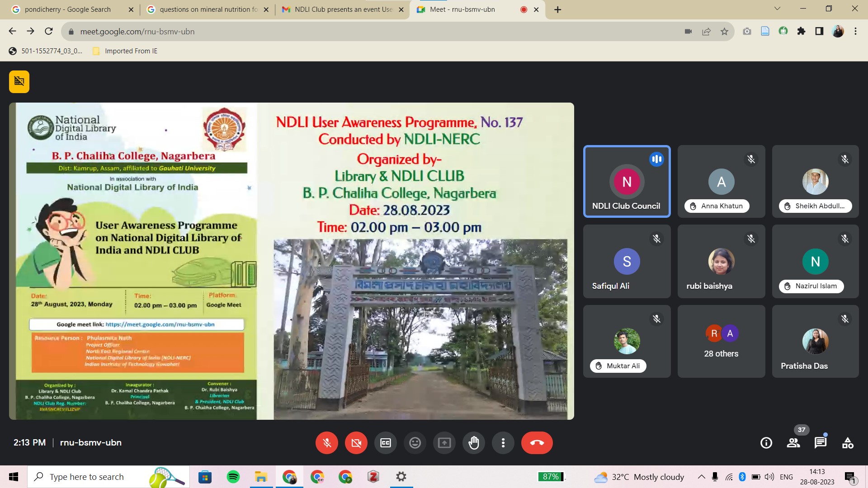The image size is (868, 488).
Task: Select rubi baishya participant tile
Action: point(721,261)
